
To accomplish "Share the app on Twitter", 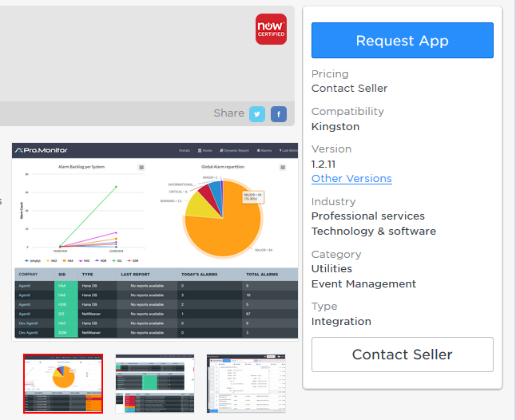I will tap(256, 114).
